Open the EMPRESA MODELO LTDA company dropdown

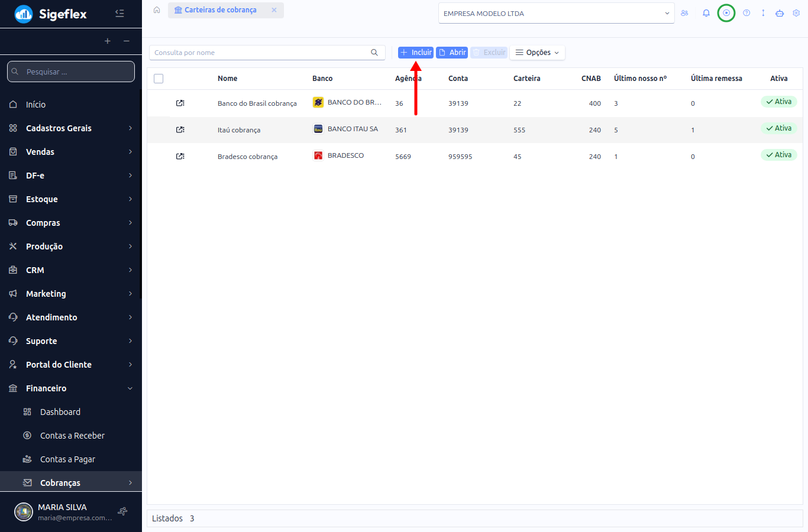[x=556, y=14]
